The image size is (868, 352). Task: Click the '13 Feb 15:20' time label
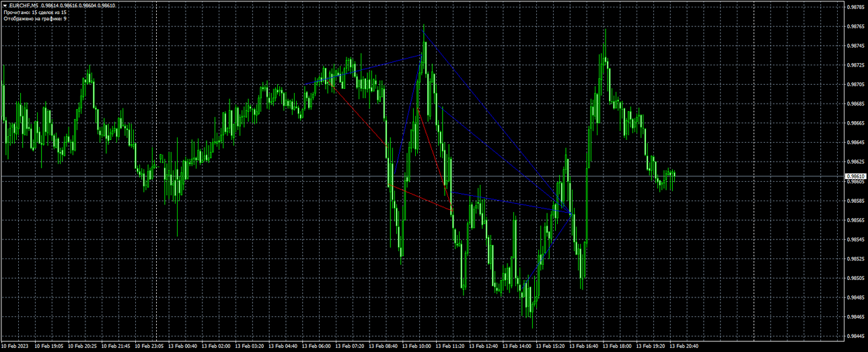[550, 346]
